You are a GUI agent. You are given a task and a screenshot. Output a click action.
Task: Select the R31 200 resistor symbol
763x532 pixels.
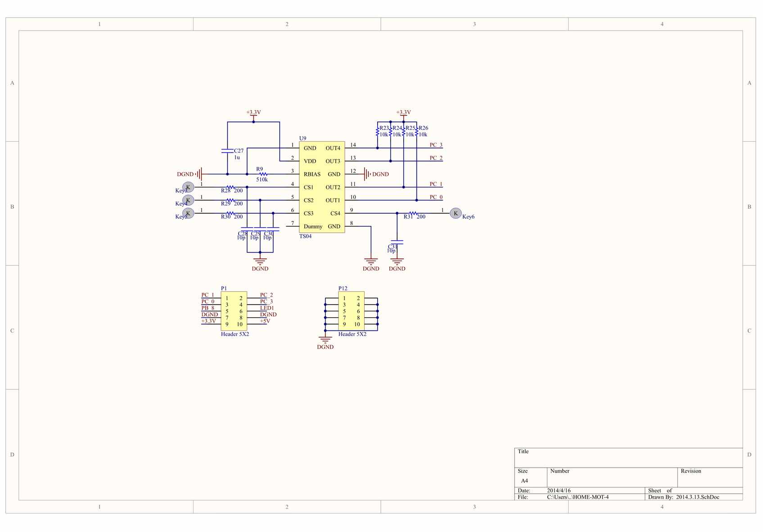pos(413,213)
